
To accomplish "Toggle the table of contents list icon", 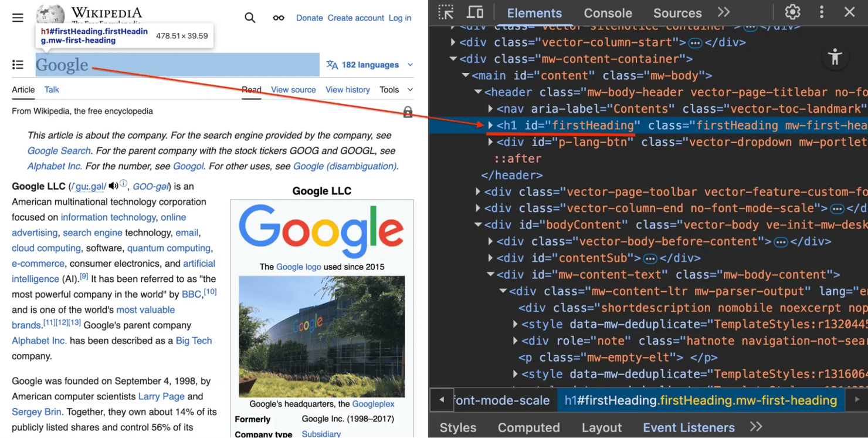I will pyautogui.click(x=18, y=65).
